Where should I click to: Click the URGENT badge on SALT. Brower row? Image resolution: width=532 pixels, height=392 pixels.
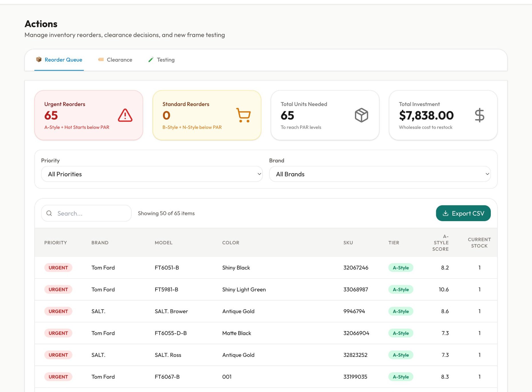tap(58, 311)
